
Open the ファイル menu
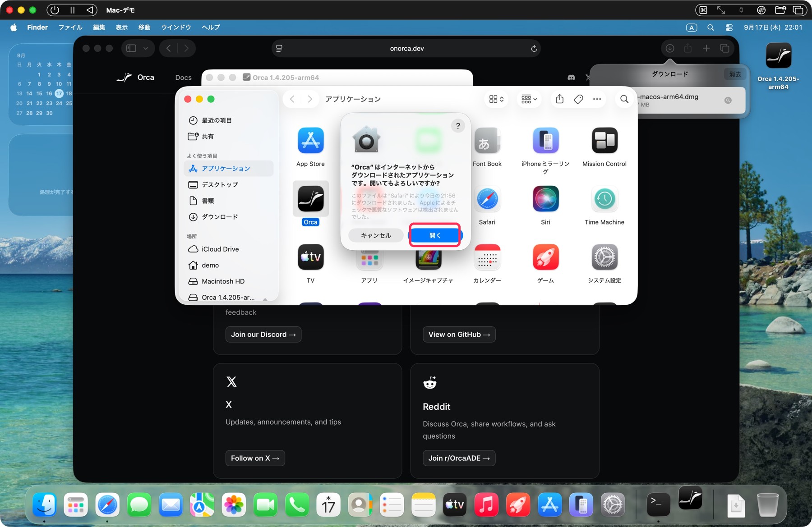pos(70,27)
